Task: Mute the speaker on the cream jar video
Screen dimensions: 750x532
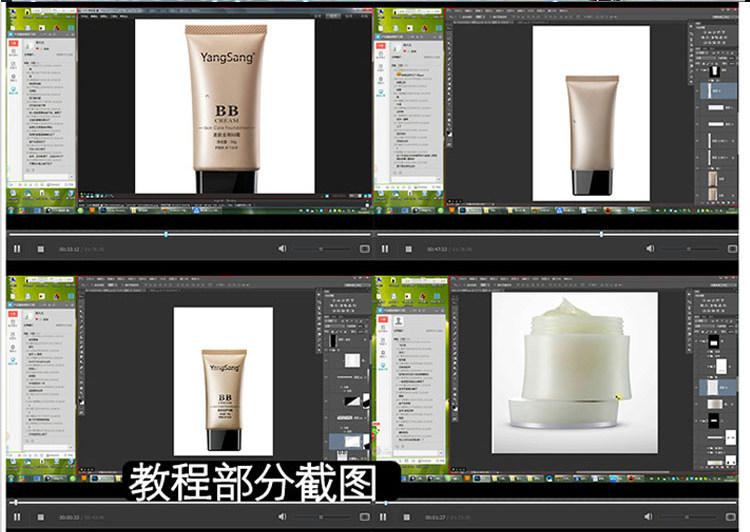Action: click(648, 516)
